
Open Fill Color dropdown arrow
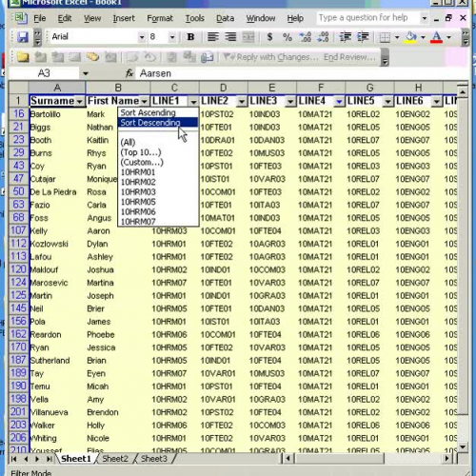coord(423,37)
